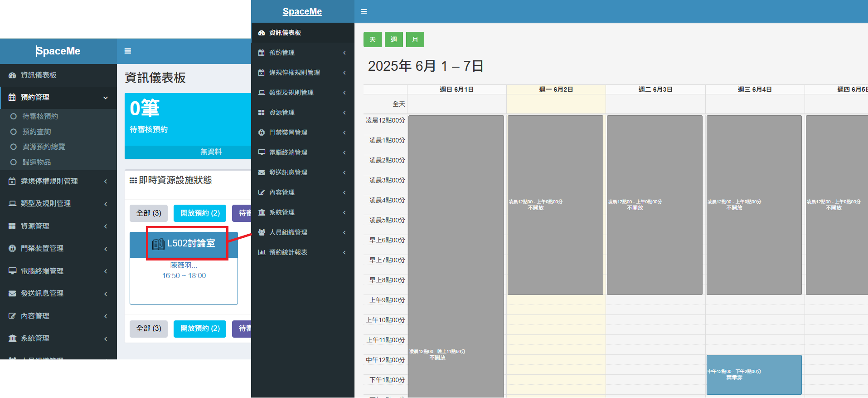Click the bar chart icon for 預約統計報表
868x398 pixels.
click(262, 252)
